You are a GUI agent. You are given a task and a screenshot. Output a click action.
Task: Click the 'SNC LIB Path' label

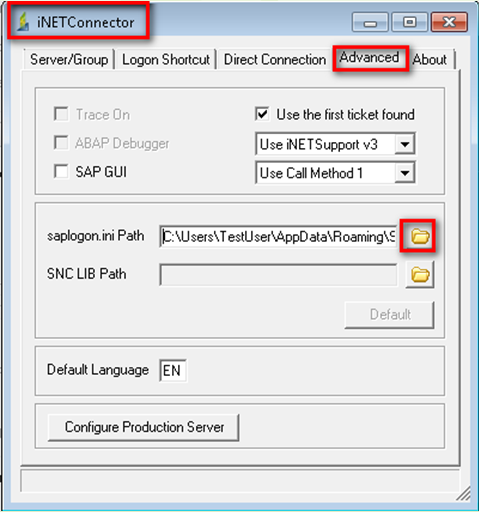pos(87,274)
